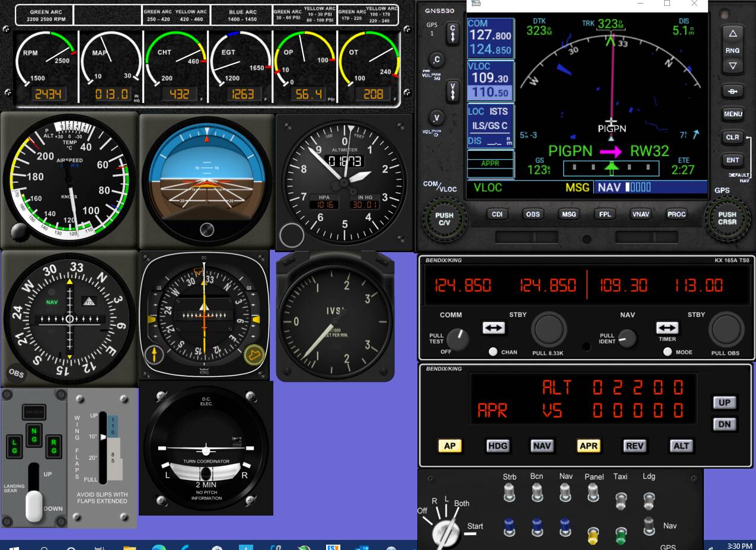Flip the Bcn light switch
This screenshot has width=756, height=550.
pos(537,491)
